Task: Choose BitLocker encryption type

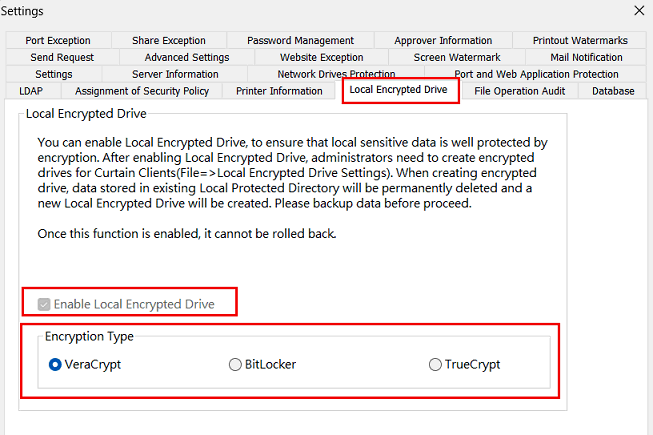Action: [235, 365]
